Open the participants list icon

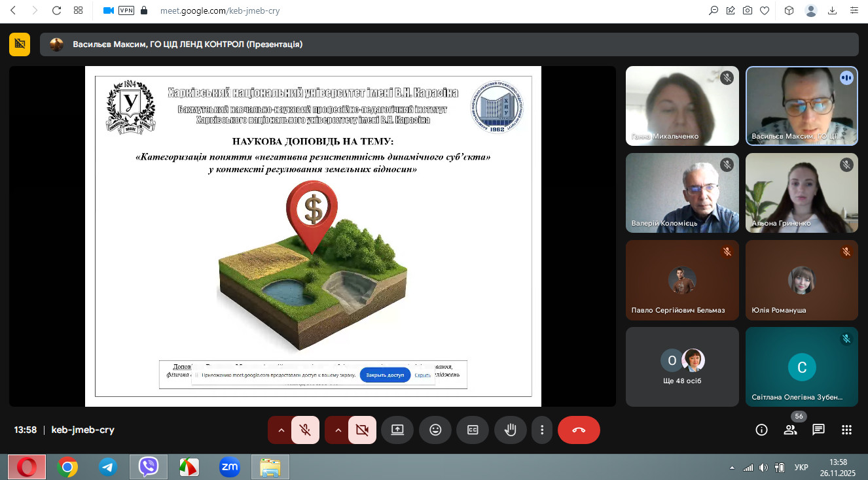click(790, 430)
